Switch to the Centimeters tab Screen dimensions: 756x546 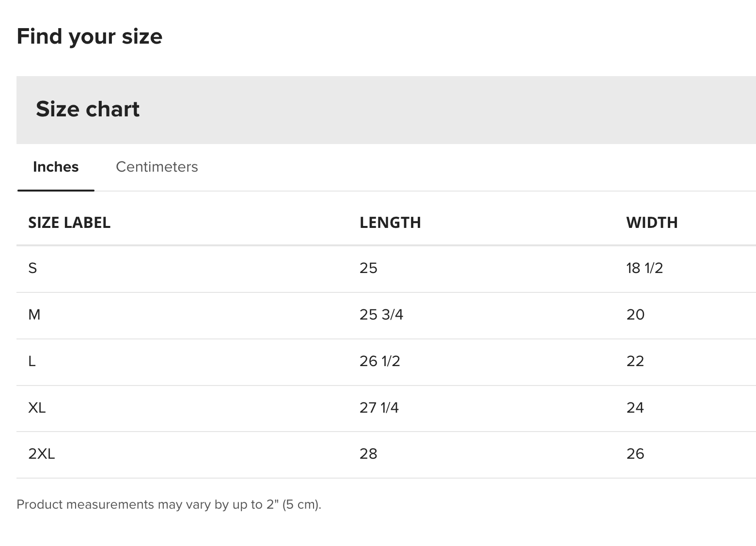tap(157, 167)
